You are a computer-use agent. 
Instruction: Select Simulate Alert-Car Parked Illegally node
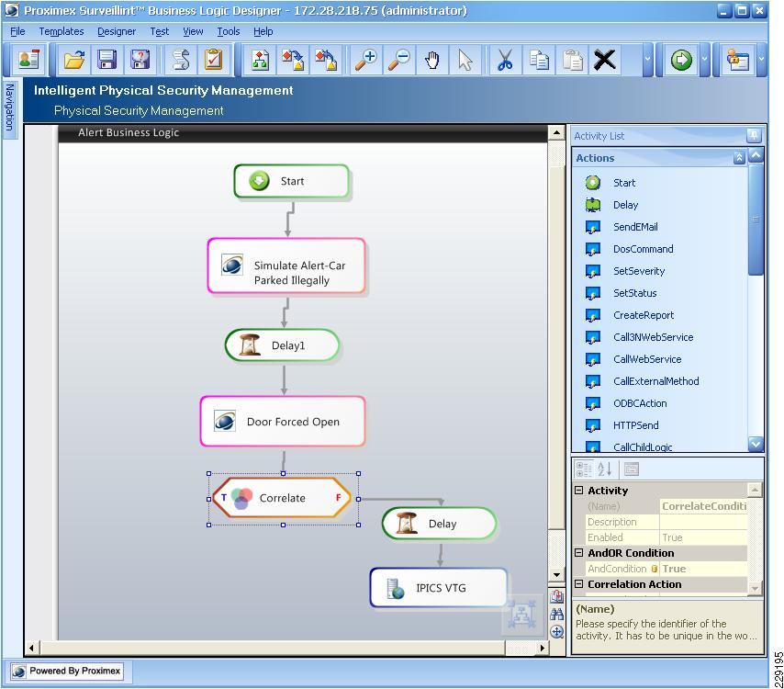pyautogui.click(x=286, y=265)
